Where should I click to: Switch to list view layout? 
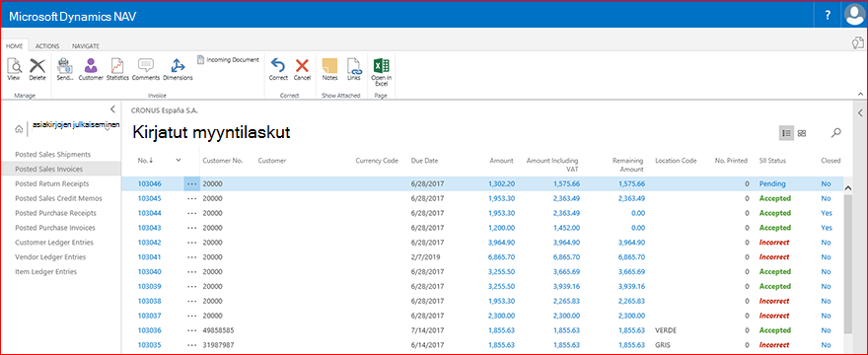tap(786, 133)
